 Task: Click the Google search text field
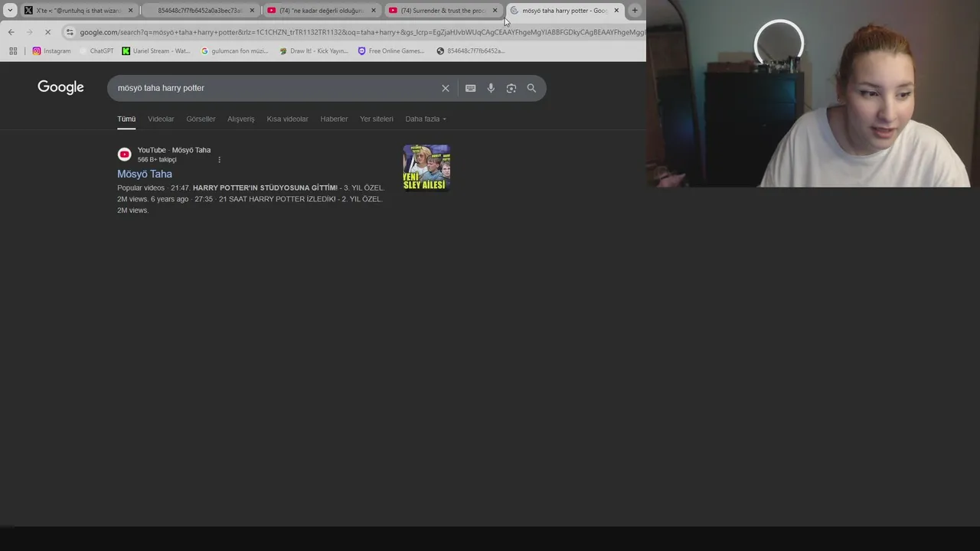[276, 88]
